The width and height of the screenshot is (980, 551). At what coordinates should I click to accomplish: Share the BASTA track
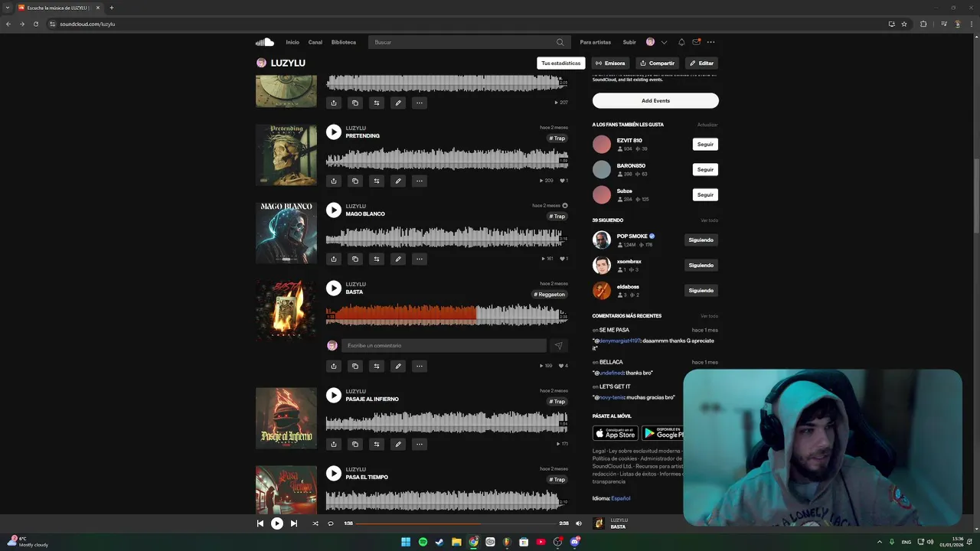click(x=334, y=366)
